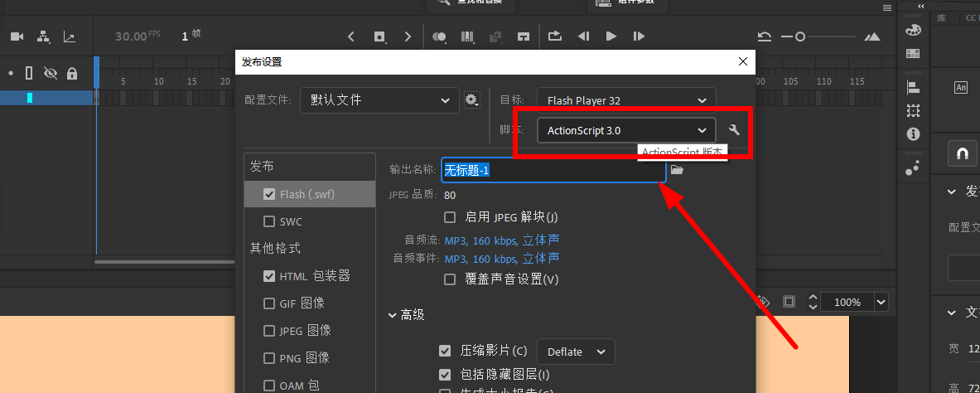
Task: Toggle show all layers as outlines icon
Action: pos(29,73)
